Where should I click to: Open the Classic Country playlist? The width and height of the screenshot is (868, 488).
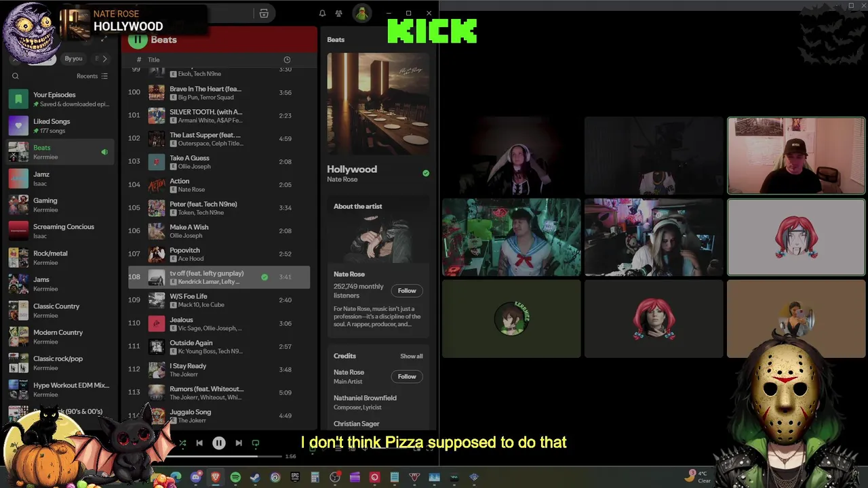tap(61, 310)
